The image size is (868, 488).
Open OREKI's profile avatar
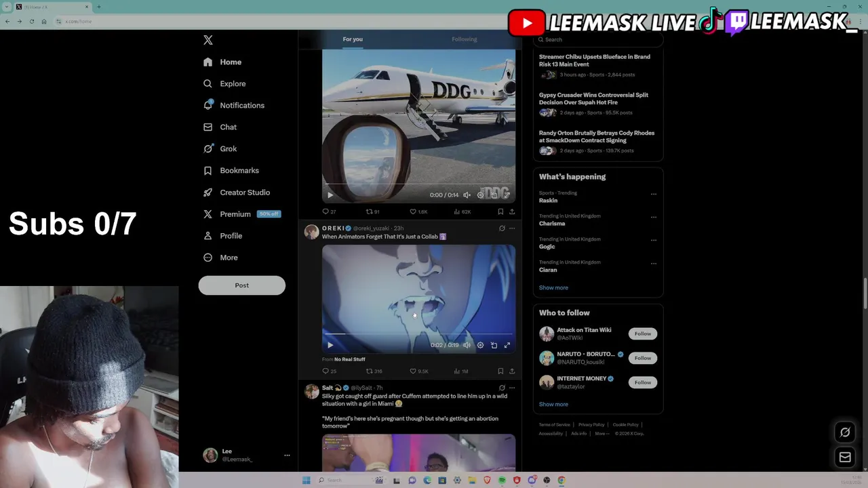click(x=311, y=232)
